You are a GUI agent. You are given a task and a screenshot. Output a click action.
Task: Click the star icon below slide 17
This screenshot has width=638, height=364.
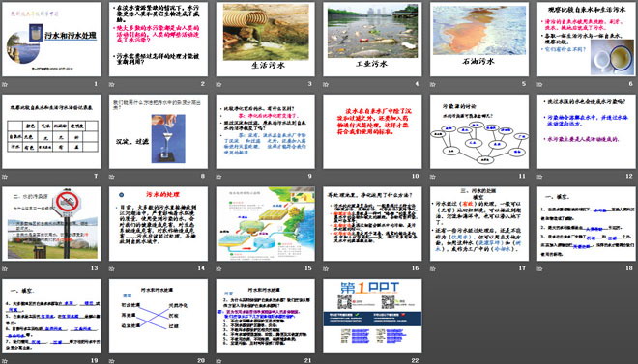(433, 269)
